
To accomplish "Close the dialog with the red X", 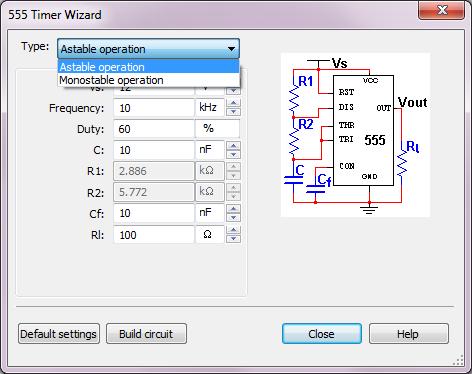I will tap(442, 10).
